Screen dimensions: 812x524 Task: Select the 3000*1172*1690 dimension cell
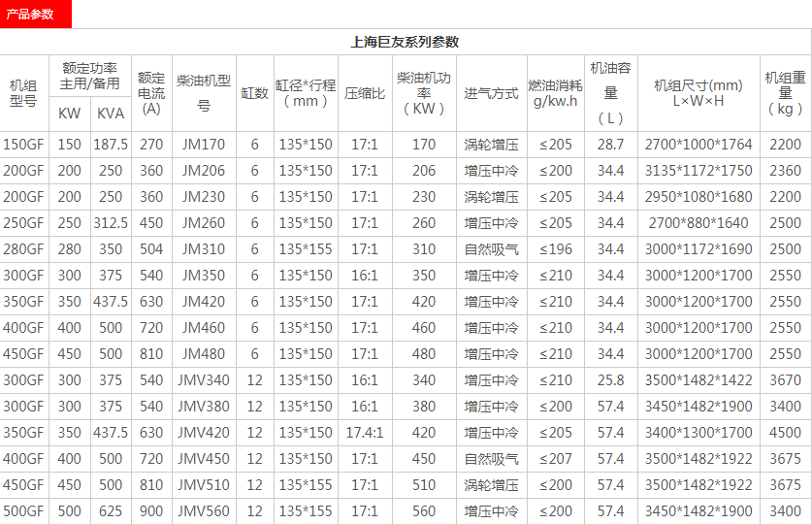pyautogui.click(x=698, y=249)
